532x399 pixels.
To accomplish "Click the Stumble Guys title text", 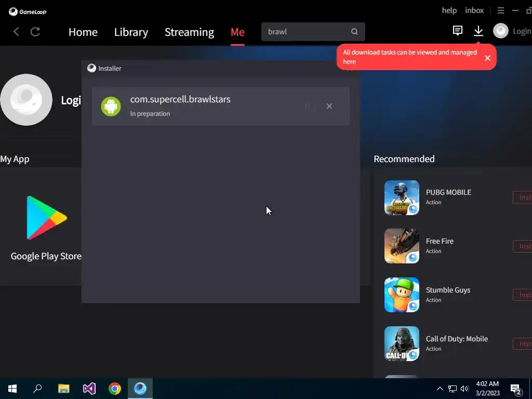I will (448, 290).
